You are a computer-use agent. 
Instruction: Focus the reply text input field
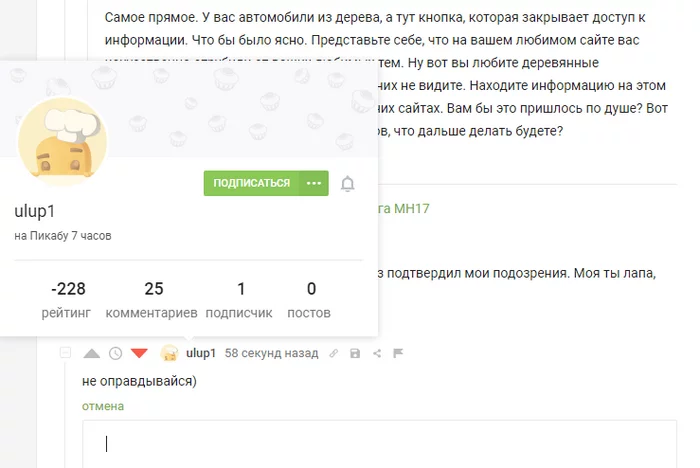tap(379, 444)
